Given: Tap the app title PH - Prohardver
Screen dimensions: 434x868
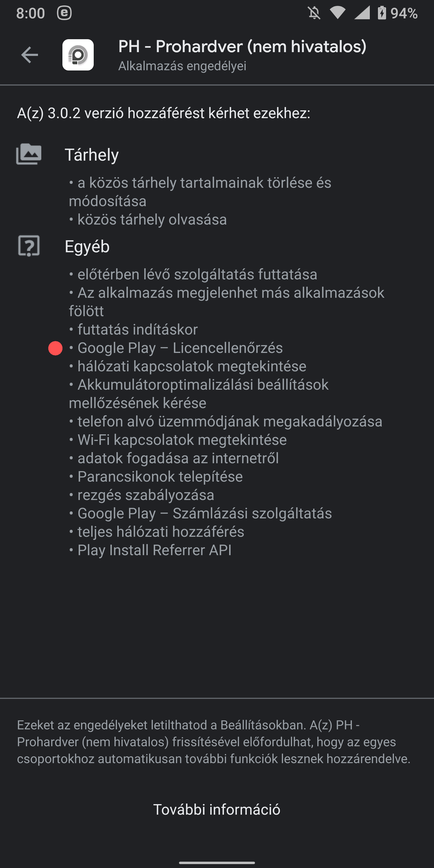Looking at the screenshot, I should 242,47.
